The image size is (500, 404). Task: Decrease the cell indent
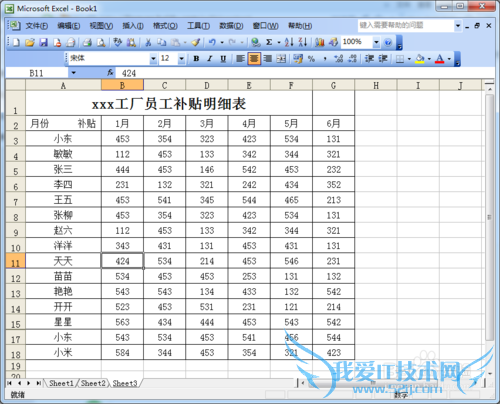point(369,59)
